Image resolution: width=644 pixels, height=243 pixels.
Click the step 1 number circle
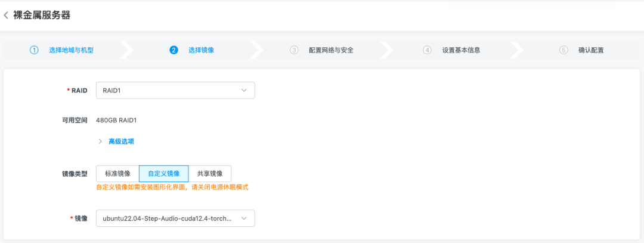click(x=34, y=50)
